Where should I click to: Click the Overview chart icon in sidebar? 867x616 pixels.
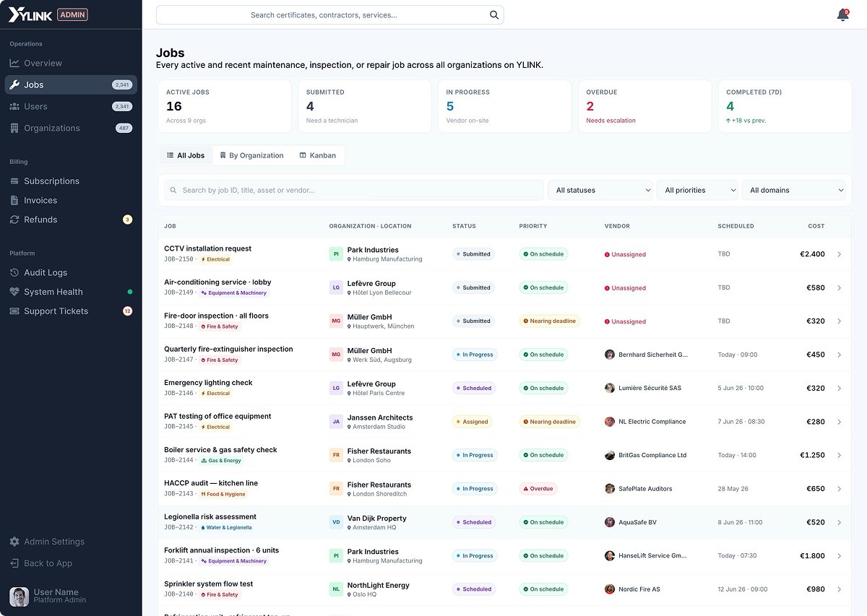(x=14, y=64)
